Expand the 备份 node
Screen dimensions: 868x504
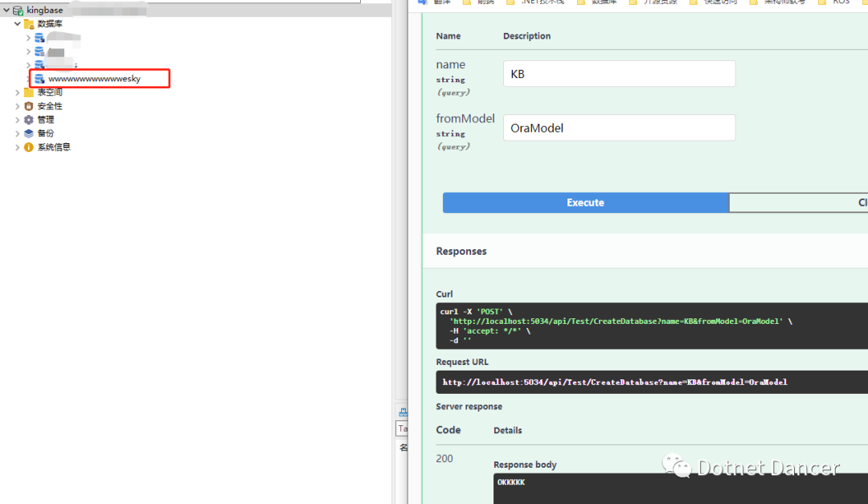18,133
